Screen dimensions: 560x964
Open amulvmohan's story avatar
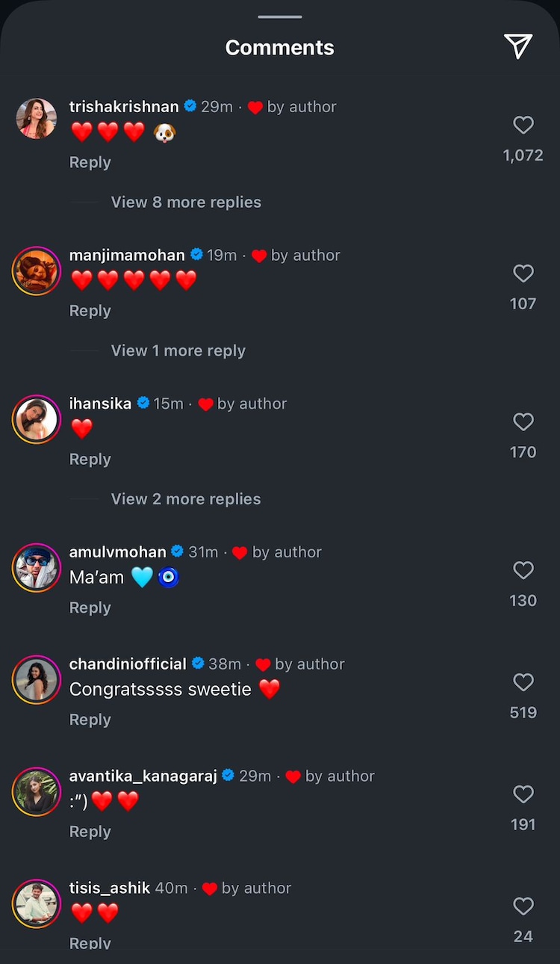point(37,568)
